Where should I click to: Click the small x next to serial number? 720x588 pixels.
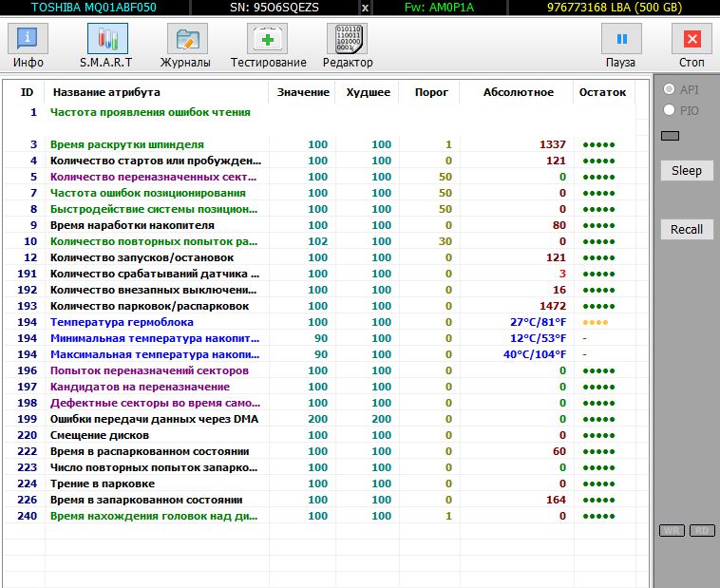point(365,8)
